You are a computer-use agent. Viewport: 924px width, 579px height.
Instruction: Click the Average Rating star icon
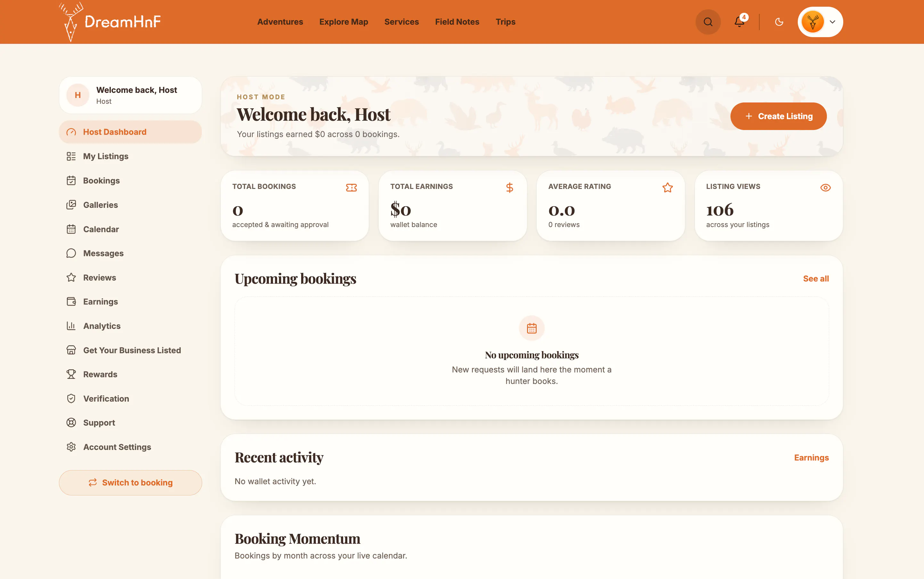tap(667, 188)
